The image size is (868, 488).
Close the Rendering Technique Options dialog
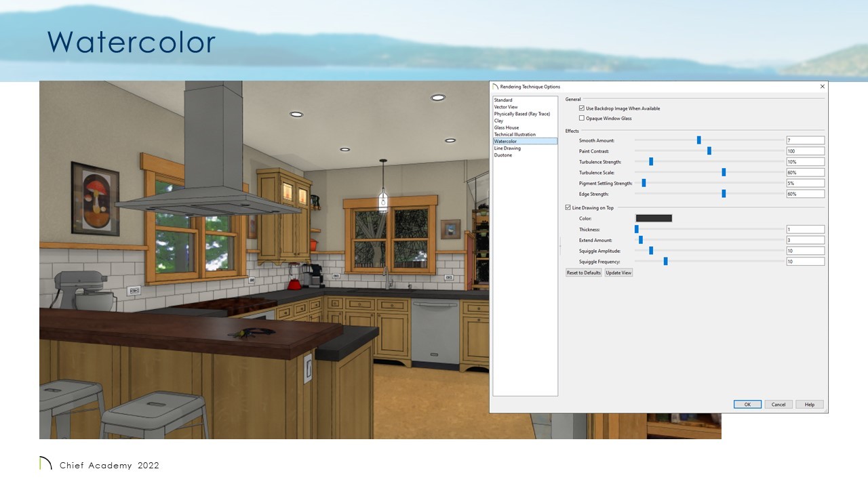click(x=823, y=87)
